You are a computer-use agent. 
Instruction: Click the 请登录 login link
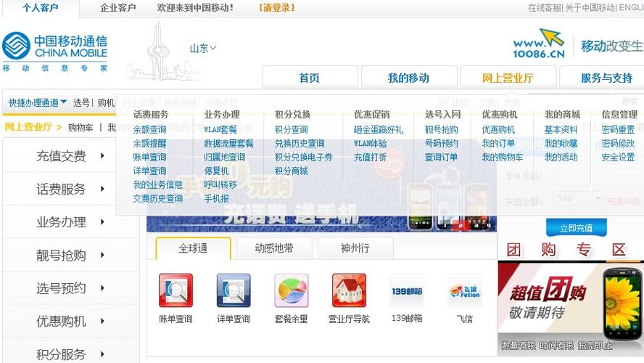point(276,8)
